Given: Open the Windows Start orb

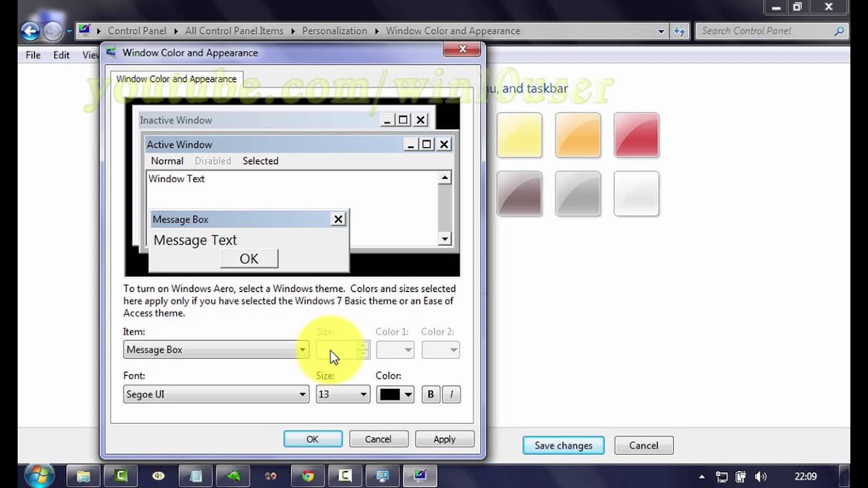Looking at the screenshot, I should click(x=39, y=475).
